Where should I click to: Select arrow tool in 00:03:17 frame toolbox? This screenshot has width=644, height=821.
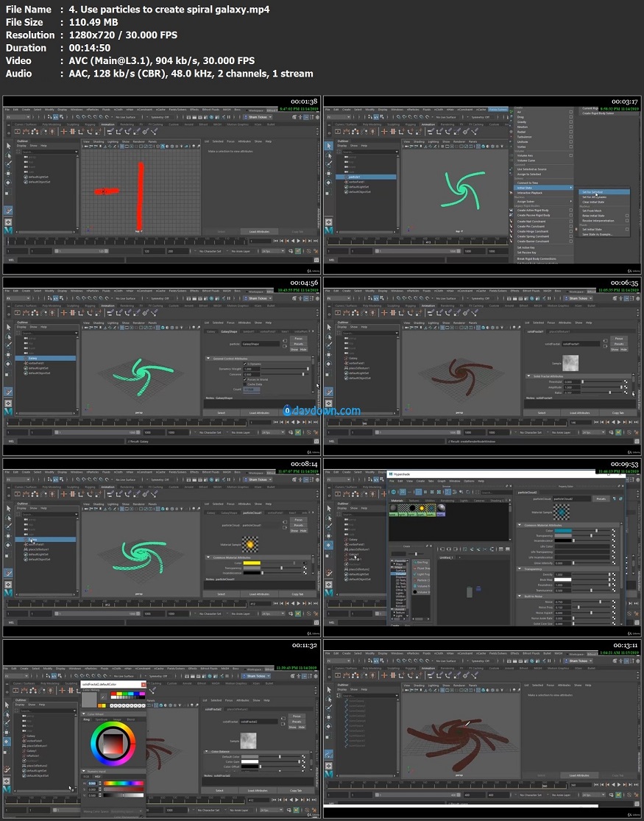[x=329, y=146]
